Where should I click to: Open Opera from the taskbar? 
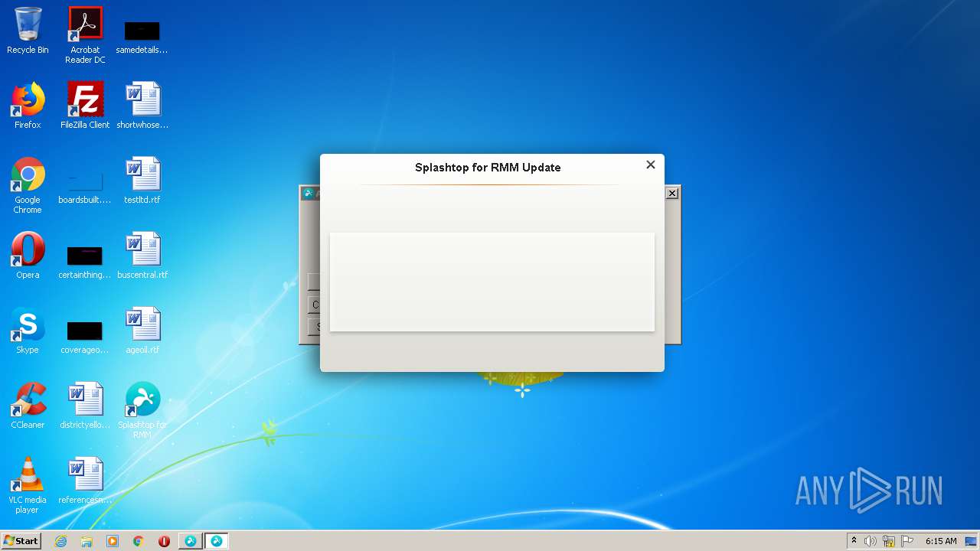(164, 541)
